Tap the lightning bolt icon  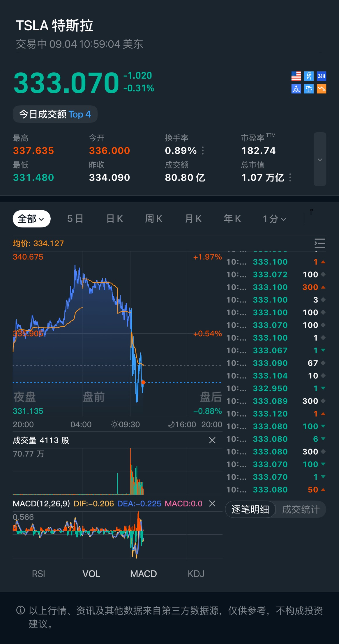[309, 76]
